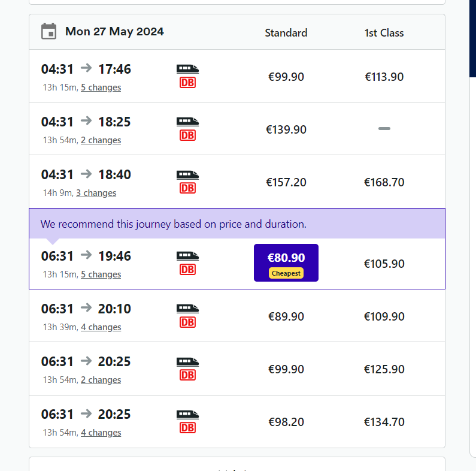Image resolution: width=476 pixels, height=471 pixels.
Task: Show the 2 changes details for 04:31 → 18:25
Action: click(101, 140)
